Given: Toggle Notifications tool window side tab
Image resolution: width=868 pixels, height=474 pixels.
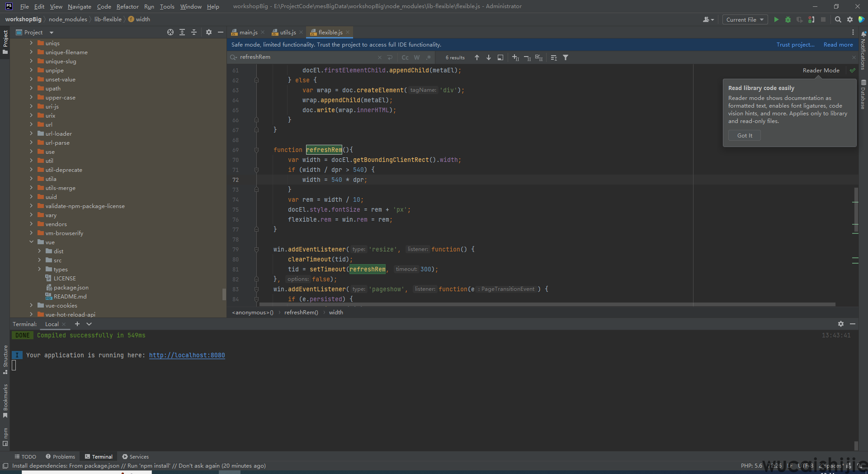Looking at the screenshot, I should [x=863, y=51].
